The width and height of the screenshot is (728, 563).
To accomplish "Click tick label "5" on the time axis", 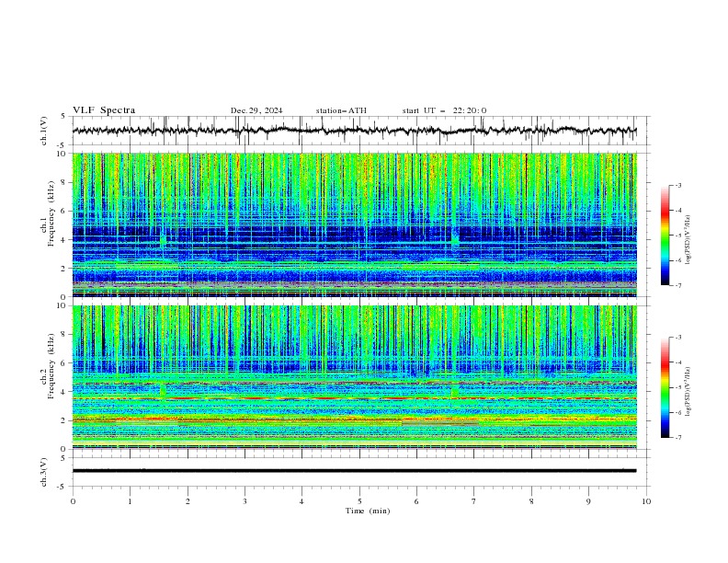I will (359, 501).
